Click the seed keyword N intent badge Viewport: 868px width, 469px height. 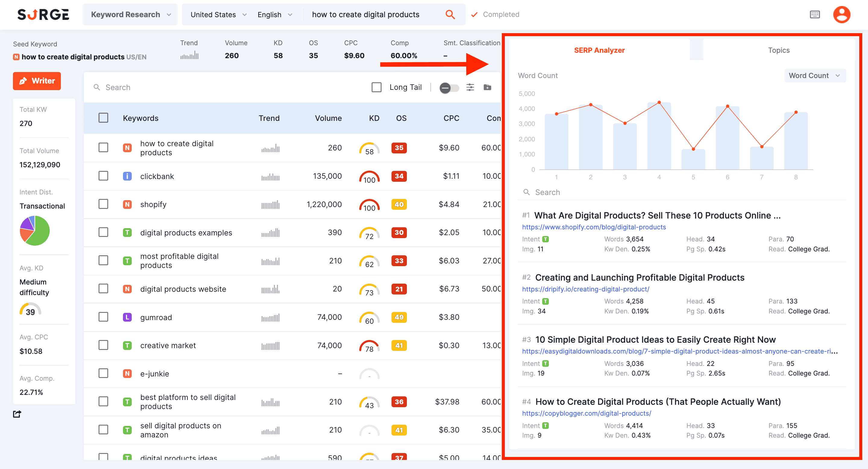(x=16, y=57)
